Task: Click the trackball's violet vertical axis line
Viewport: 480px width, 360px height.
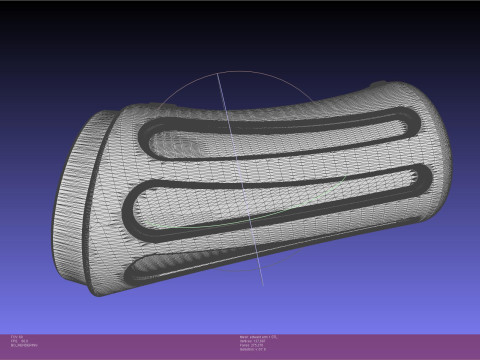Action: (x=240, y=179)
